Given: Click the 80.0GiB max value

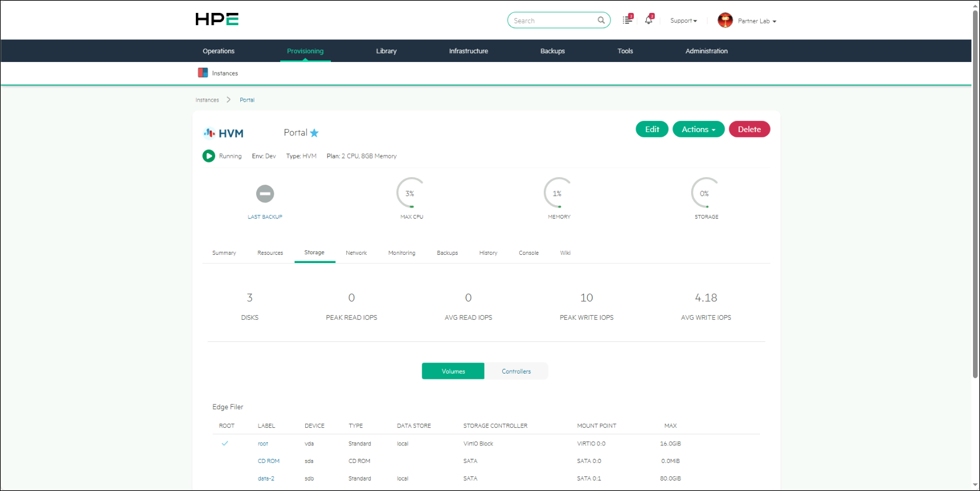Looking at the screenshot, I should tap(670, 479).
